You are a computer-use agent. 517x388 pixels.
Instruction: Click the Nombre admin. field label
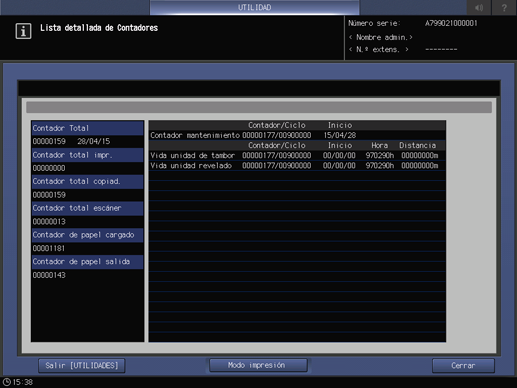point(381,37)
